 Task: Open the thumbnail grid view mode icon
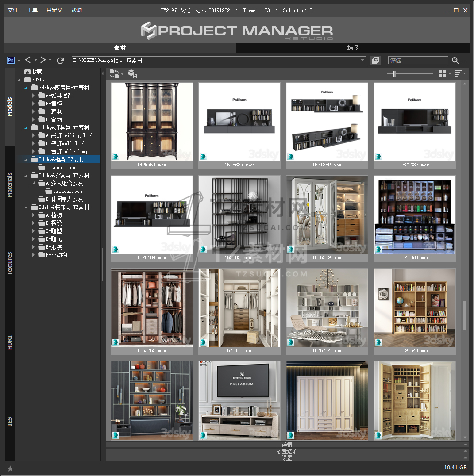pos(442,74)
